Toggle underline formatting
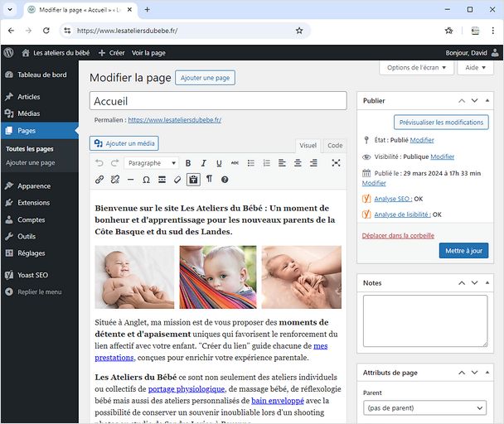Screen dimensions: 504x424 click(x=219, y=163)
